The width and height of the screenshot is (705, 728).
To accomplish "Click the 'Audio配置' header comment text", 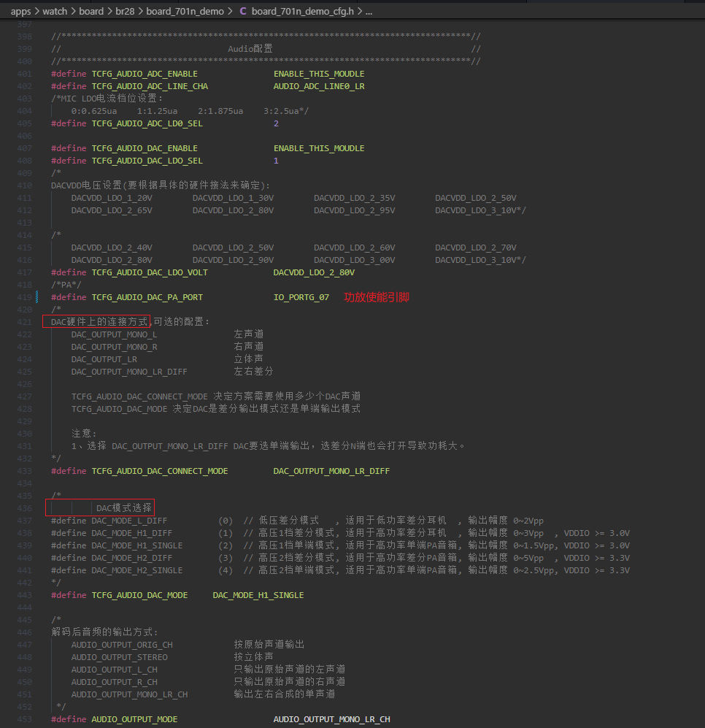I will [x=250, y=49].
